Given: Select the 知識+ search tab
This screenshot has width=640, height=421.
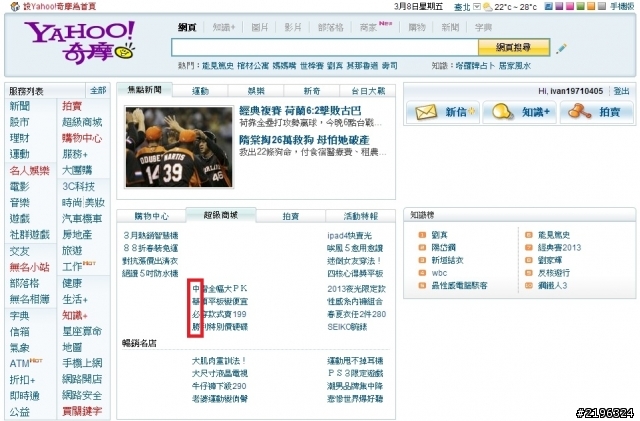Looking at the screenshot, I should [x=224, y=27].
